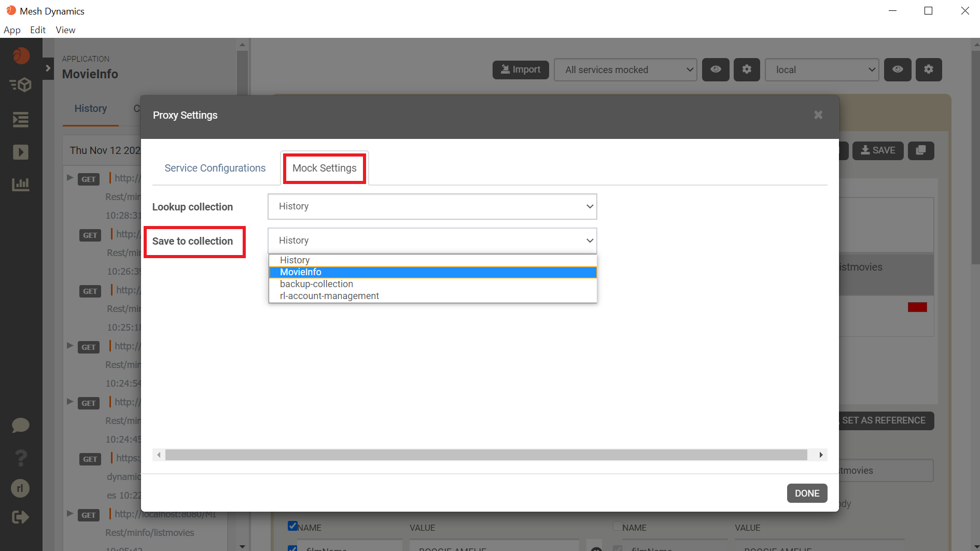Open the help question mark icon
This screenshot has width=980, height=551.
21,458
